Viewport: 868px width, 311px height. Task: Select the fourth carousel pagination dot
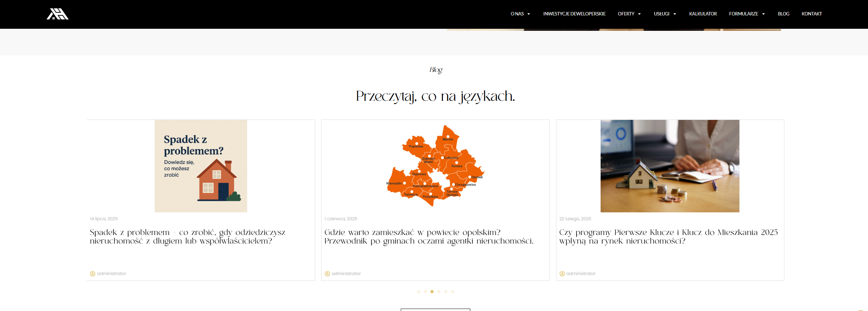coord(439,292)
